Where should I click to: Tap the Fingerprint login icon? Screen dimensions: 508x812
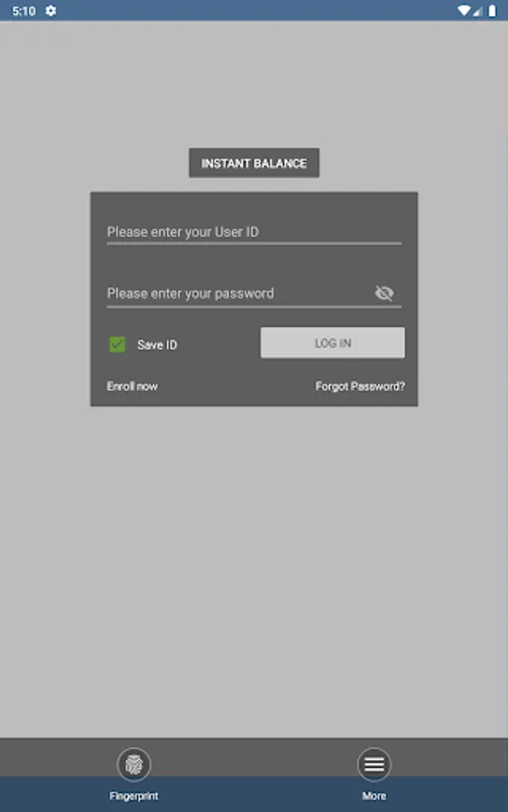tap(134, 764)
